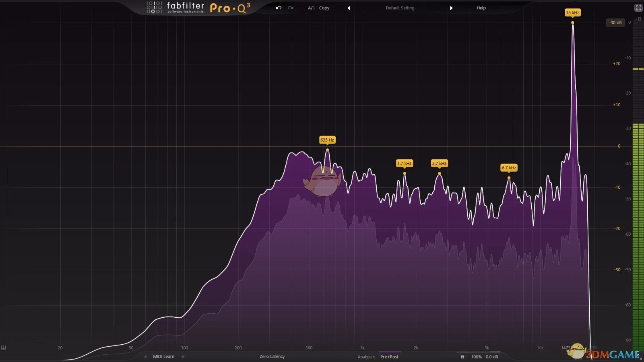Image resolution: width=644 pixels, height=362 pixels.
Task: Open the 30 dB display range selector
Action: pyautogui.click(x=615, y=23)
